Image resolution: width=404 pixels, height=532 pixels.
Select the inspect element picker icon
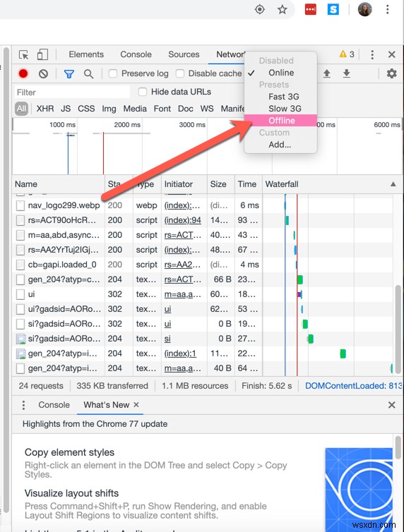tap(24, 54)
